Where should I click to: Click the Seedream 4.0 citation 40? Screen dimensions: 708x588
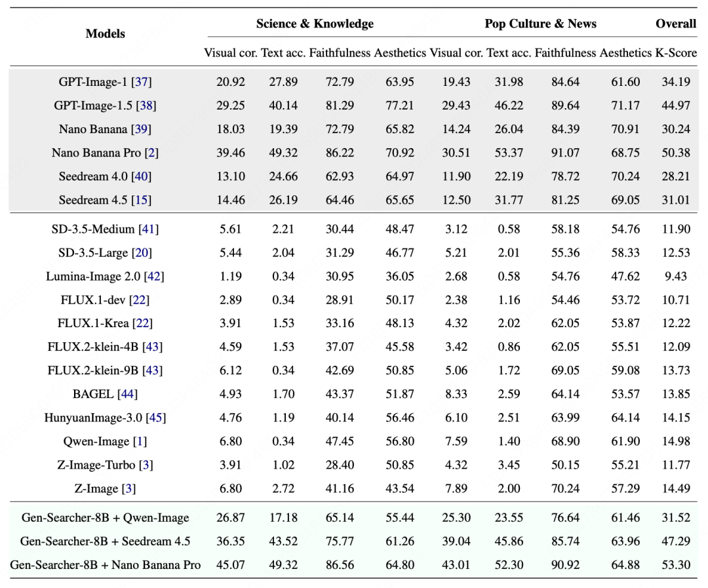click(142, 176)
